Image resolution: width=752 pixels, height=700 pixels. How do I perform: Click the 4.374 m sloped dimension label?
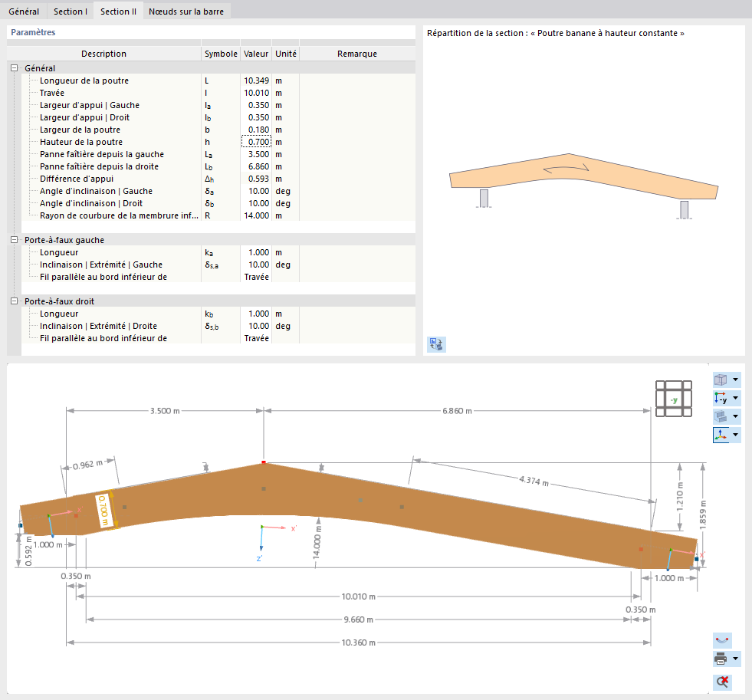(534, 480)
